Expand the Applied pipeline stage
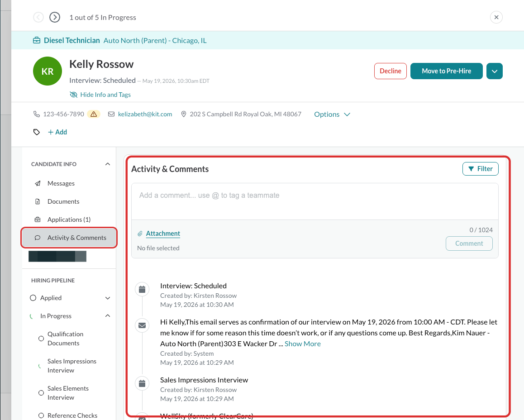Screen dimensions: 524x420 click(x=108, y=298)
